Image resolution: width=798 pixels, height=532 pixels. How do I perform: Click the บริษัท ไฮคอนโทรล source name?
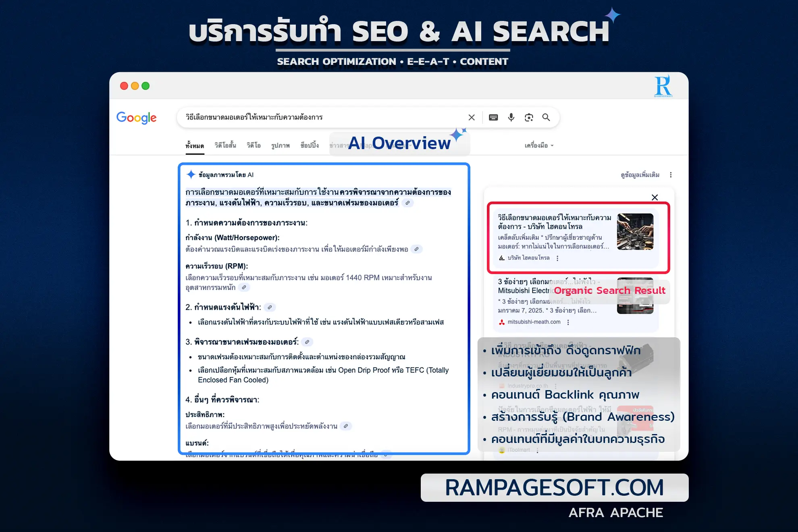(x=528, y=258)
